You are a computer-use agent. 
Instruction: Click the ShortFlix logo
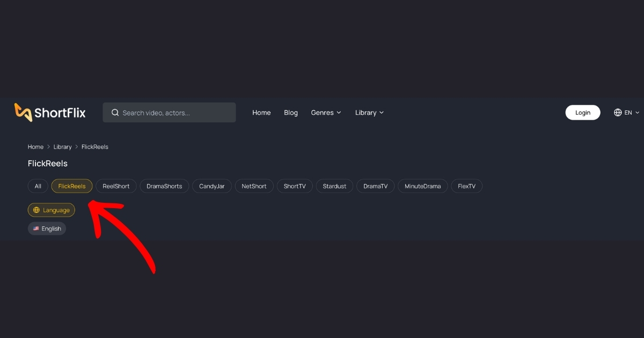(x=49, y=112)
